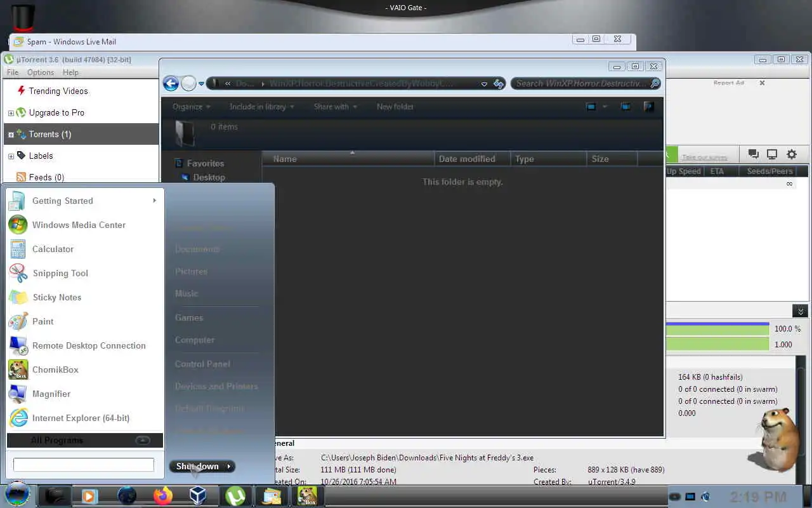Switch to uTorrent taskbar button

pos(235,495)
